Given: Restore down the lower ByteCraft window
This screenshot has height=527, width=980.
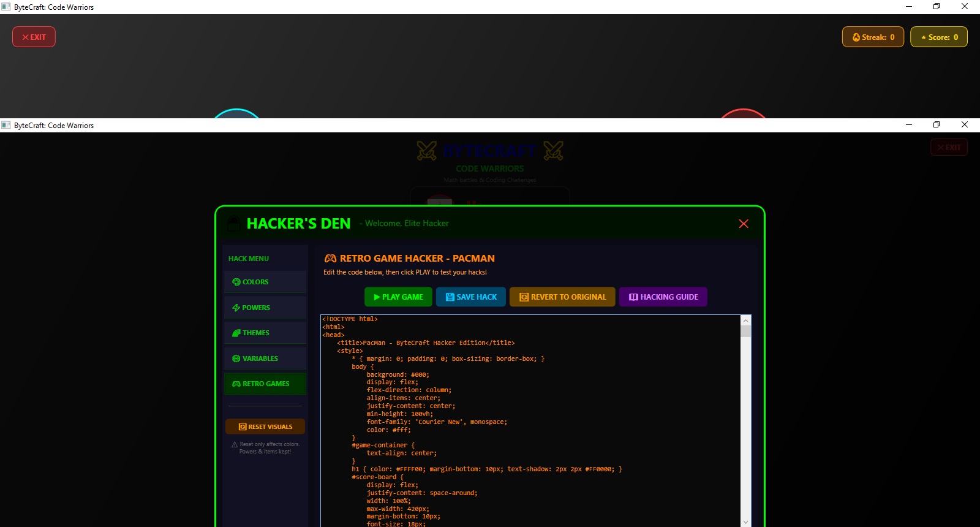Looking at the screenshot, I should [937, 125].
